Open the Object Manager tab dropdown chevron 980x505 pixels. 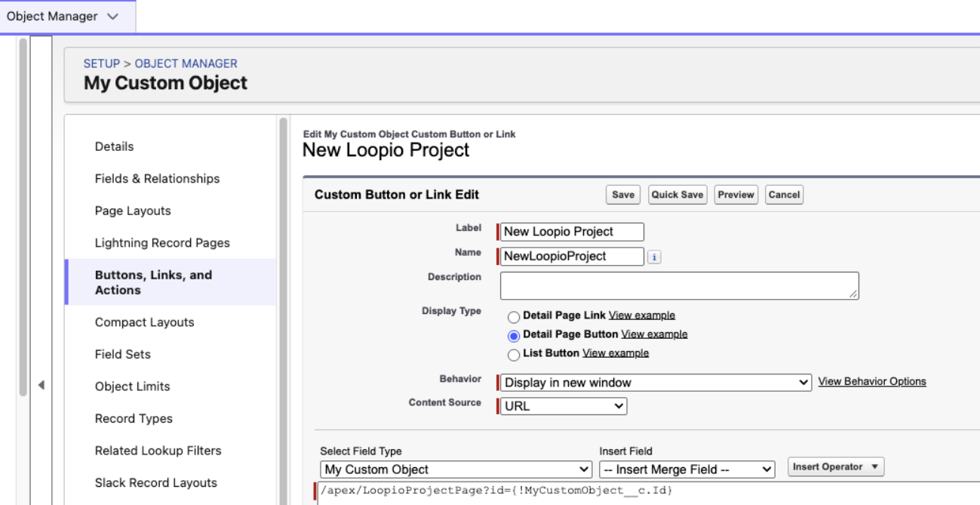pos(113,17)
